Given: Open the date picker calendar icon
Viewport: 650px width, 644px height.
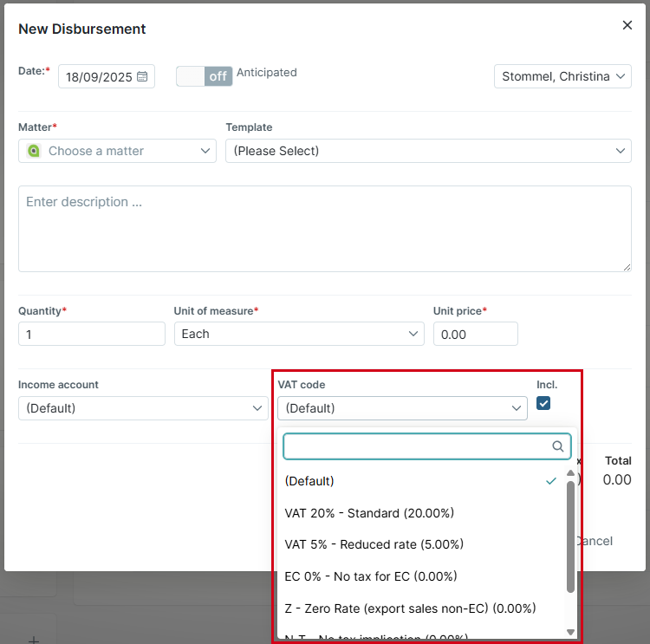Looking at the screenshot, I should coord(142,77).
